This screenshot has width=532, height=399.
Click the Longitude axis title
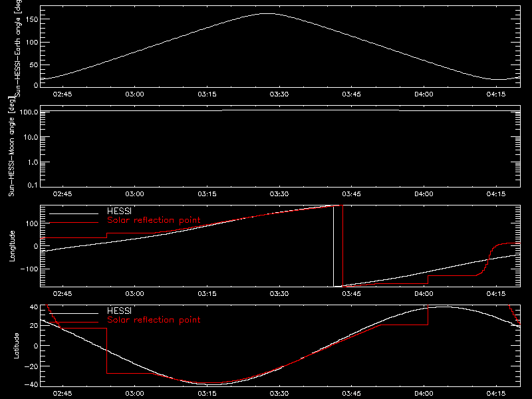(12, 246)
